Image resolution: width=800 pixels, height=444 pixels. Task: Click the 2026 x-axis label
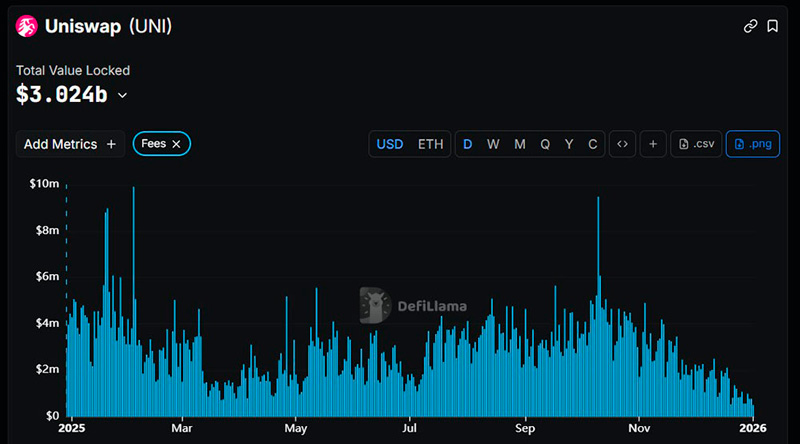coord(753,428)
